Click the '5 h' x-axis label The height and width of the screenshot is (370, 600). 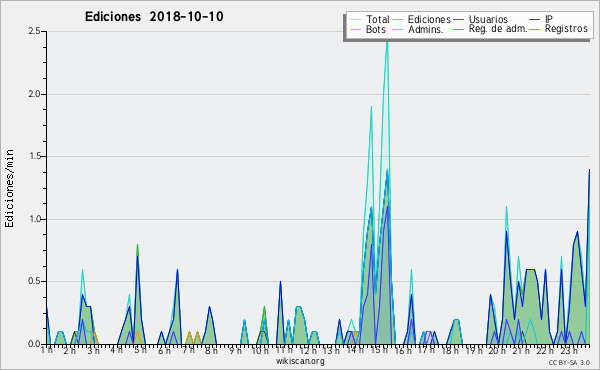[140, 350]
